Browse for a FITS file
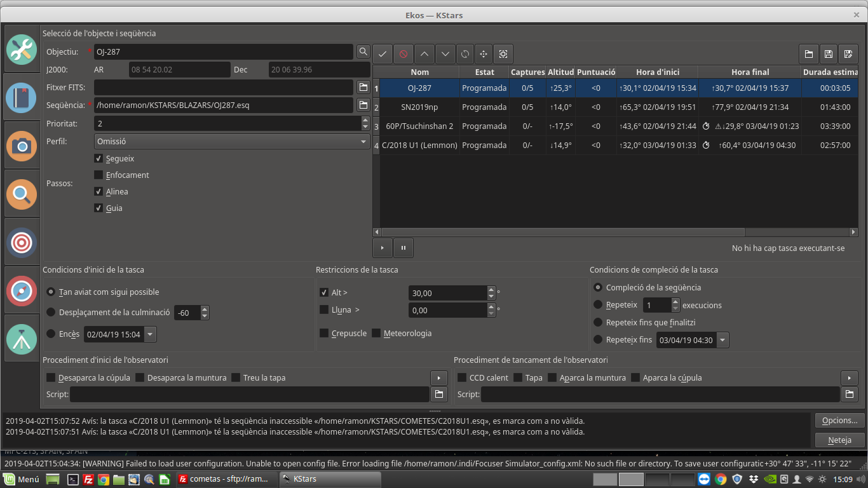Viewport: 868px width, 488px height. point(363,86)
